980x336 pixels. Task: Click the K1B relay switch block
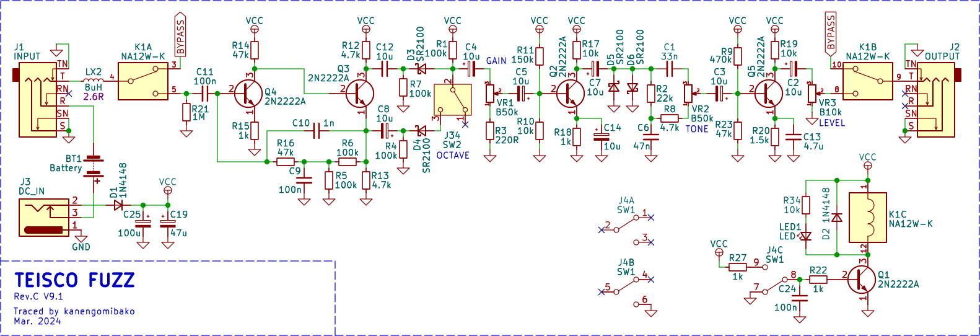point(868,80)
